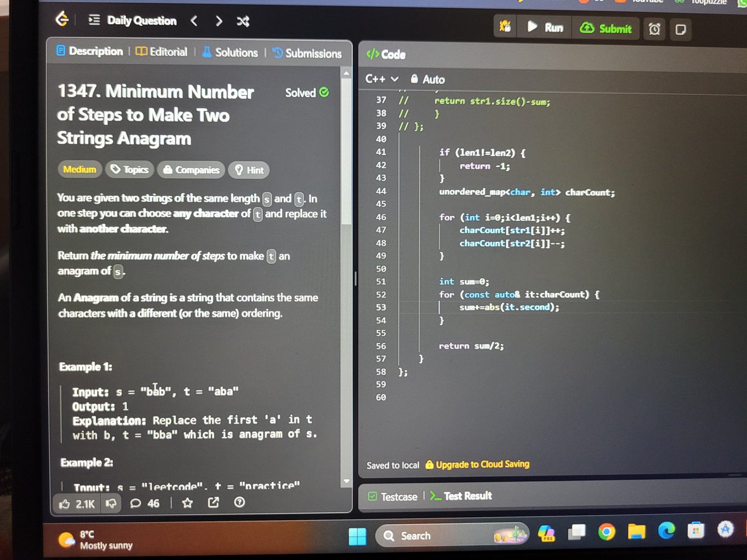The height and width of the screenshot is (560, 747).
Task: Open the 46 comments
Action: (145, 503)
